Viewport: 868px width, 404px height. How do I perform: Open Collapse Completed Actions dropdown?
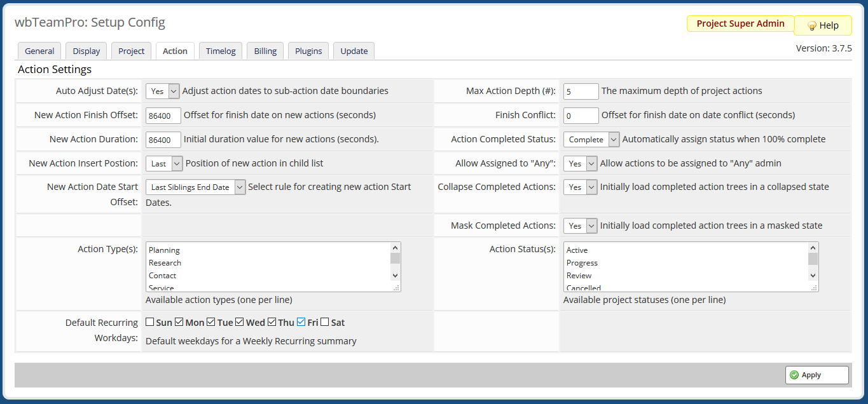click(x=581, y=187)
